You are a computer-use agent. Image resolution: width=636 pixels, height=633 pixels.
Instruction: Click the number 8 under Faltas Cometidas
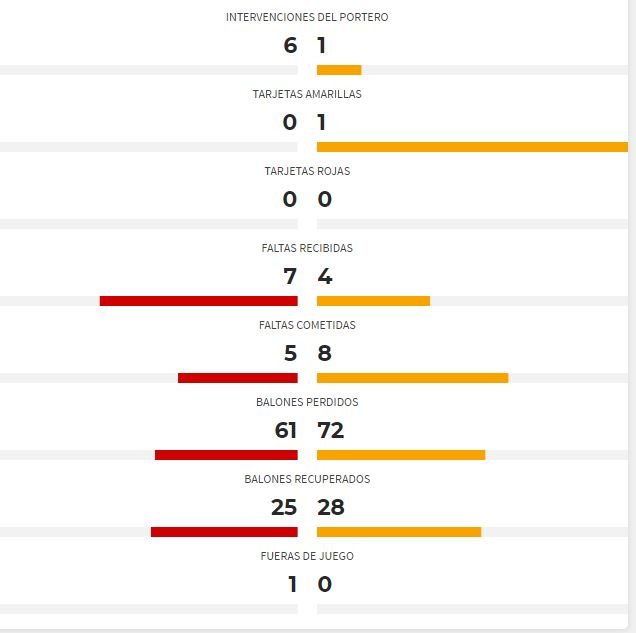pyautogui.click(x=324, y=353)
